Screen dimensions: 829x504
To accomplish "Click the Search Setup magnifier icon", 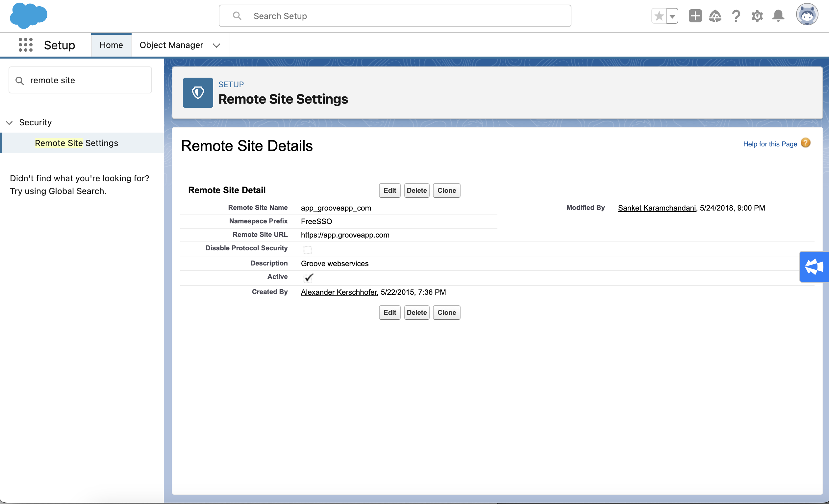I will [x=237, y=16].
